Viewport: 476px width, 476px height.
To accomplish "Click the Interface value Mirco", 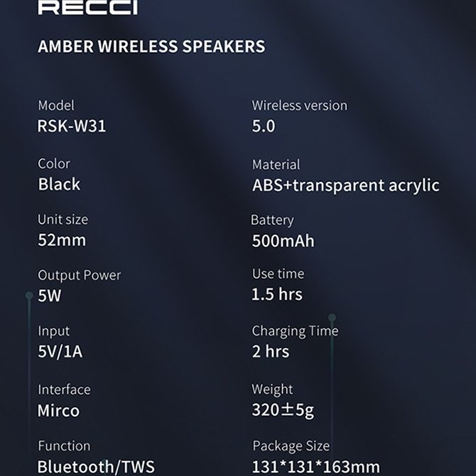I will [58, 411].
